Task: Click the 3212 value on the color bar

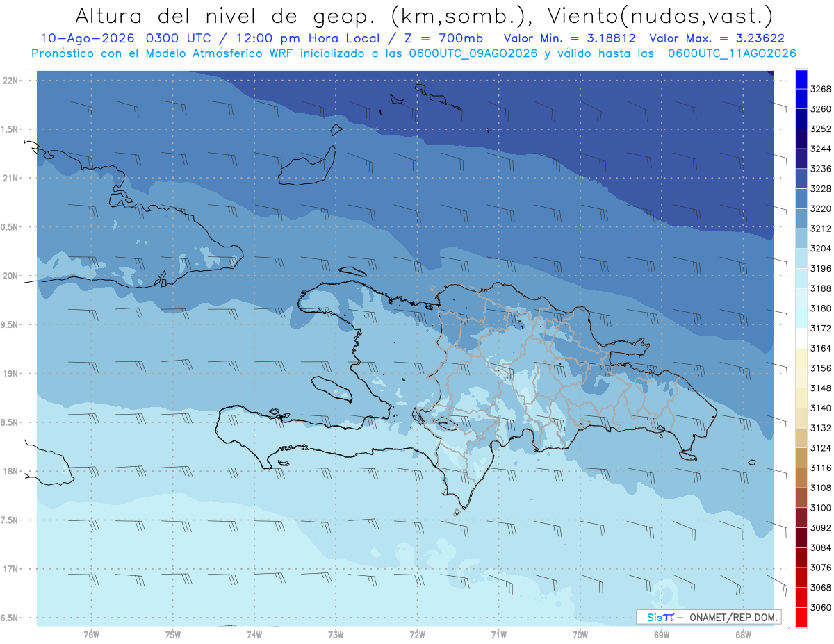Action: [821, 228]
